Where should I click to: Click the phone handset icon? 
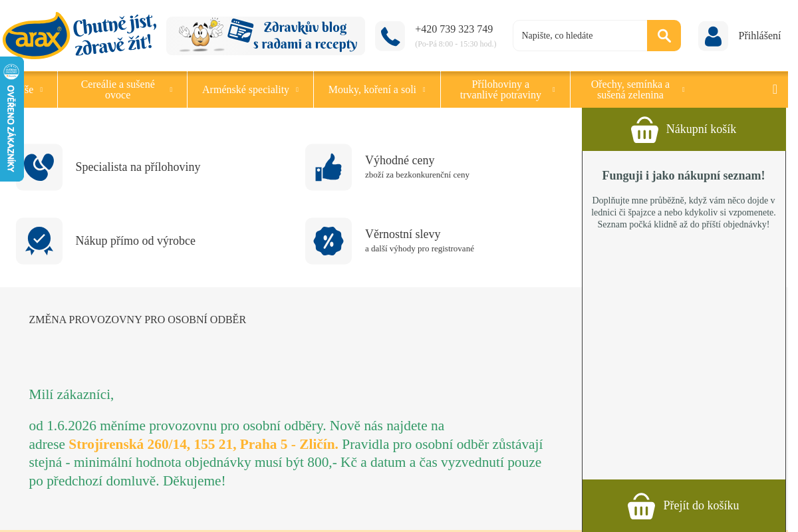[390, 36]
